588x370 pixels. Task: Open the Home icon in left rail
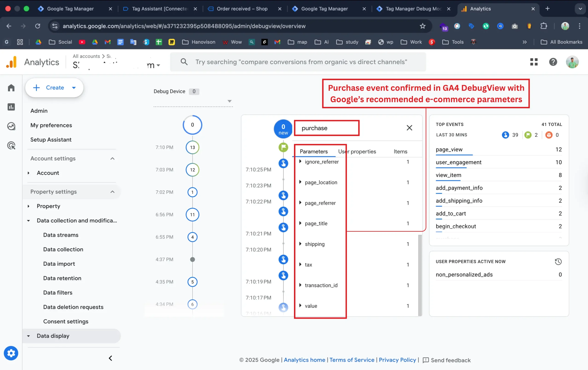click(11, 88)
